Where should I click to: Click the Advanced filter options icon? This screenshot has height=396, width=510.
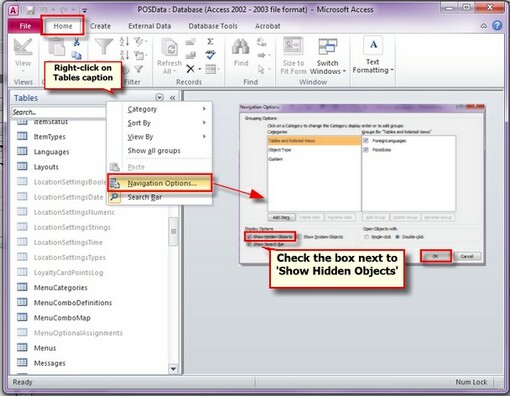coord(139,55)
